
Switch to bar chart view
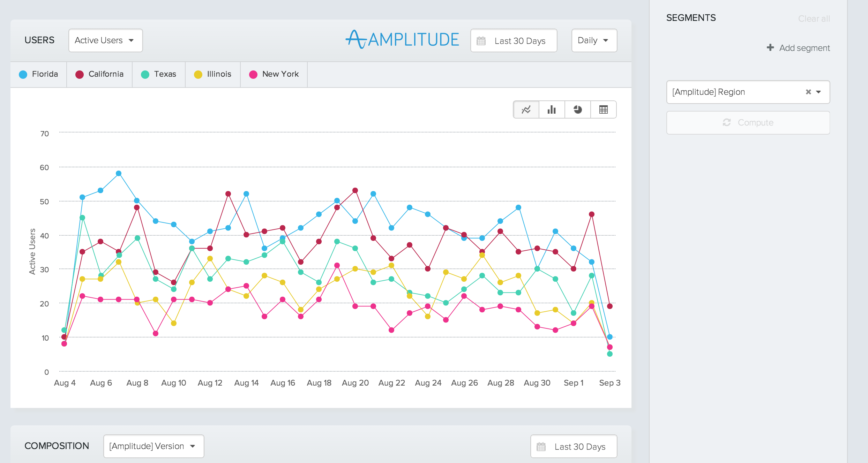tap(552, 109)
